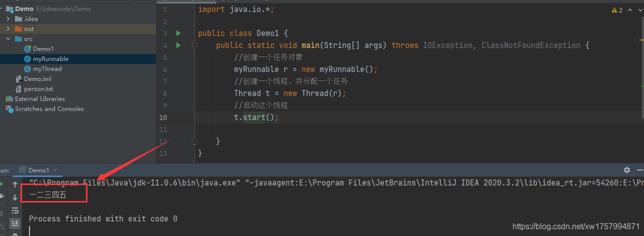Open Demo1 class in project tree
Screen dimensions: 644x236
(x=43, y=49)
